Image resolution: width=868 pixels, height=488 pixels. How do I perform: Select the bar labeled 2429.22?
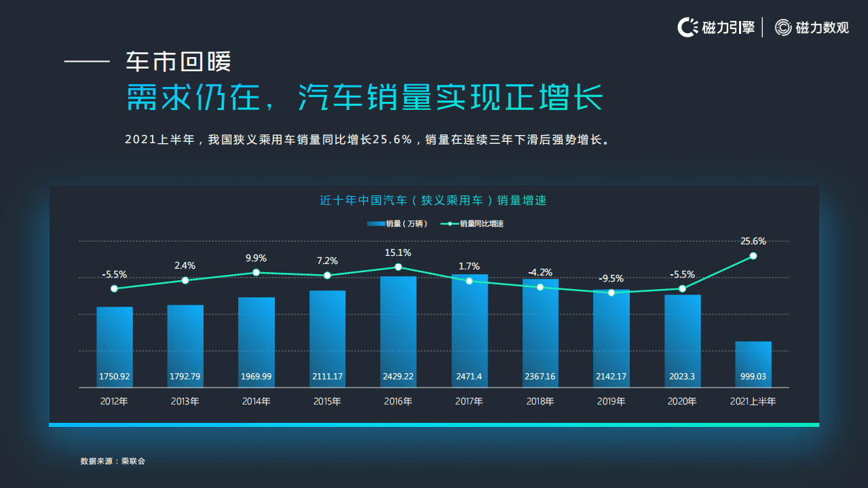398,333
